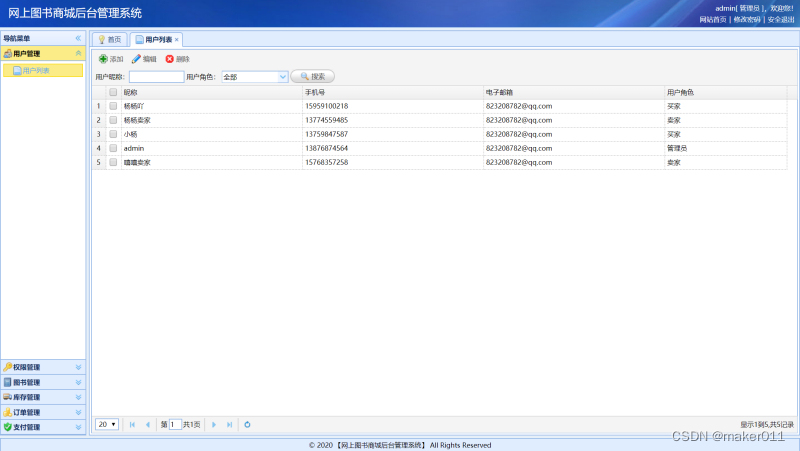Click the page number input box
The image size is (800, 451).
[x=175, y=424]
